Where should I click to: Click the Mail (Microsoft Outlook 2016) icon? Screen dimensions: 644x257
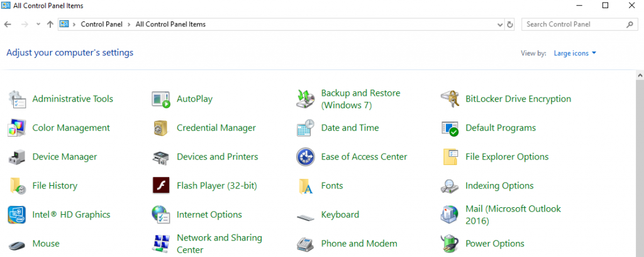point(450,215)
